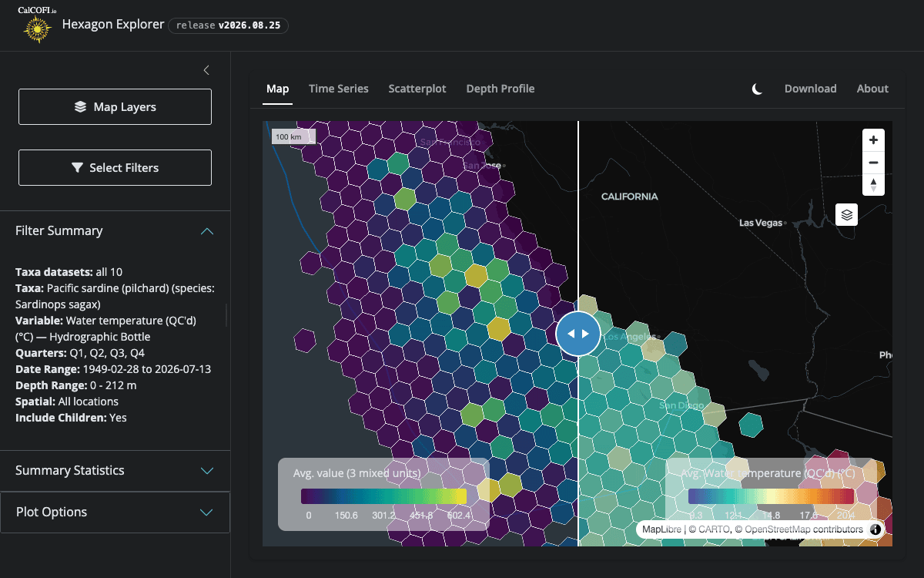
Task: Switch to the Time Series tab
Action: click(339, 89)
